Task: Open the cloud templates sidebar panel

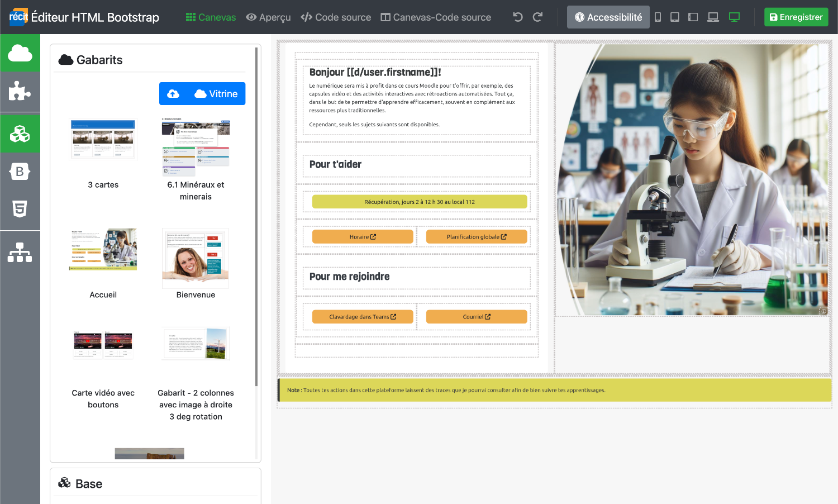Action: (x=20, y=53)
